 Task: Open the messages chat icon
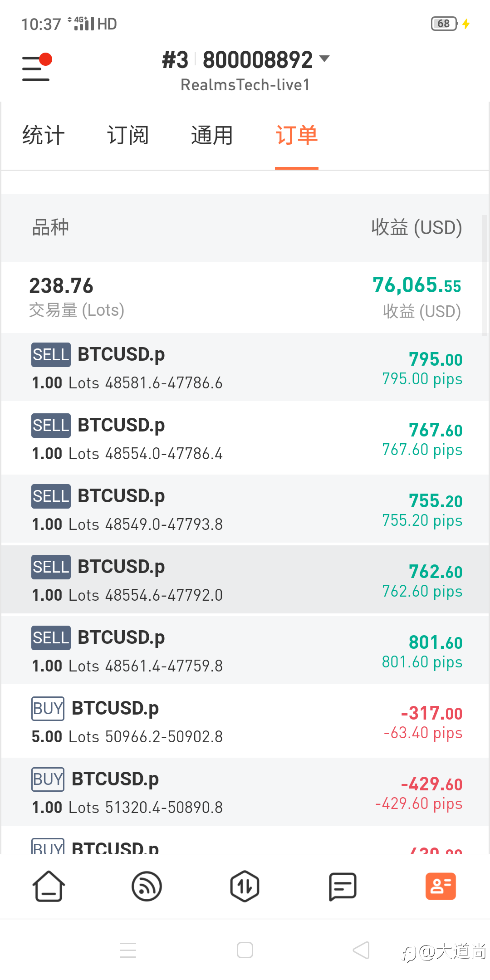tap(343, 887)
